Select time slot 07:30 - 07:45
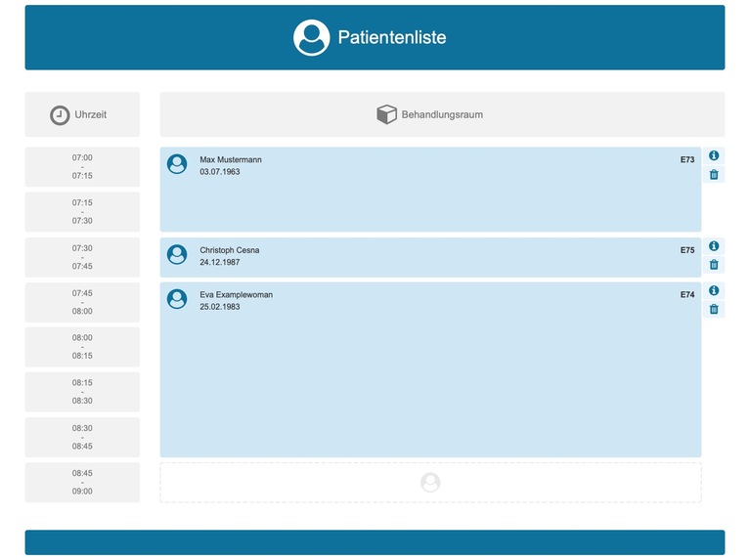750x560 pixels. point(82,257)
